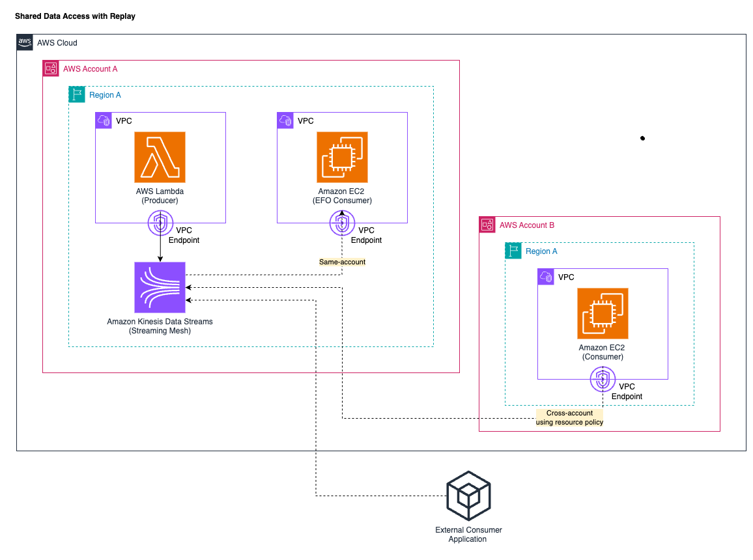Viewport: 753px width, 560px height.
Task: Click the Region A flag icon in Account B
Action: pyautogui.click(x=513, y=251)
